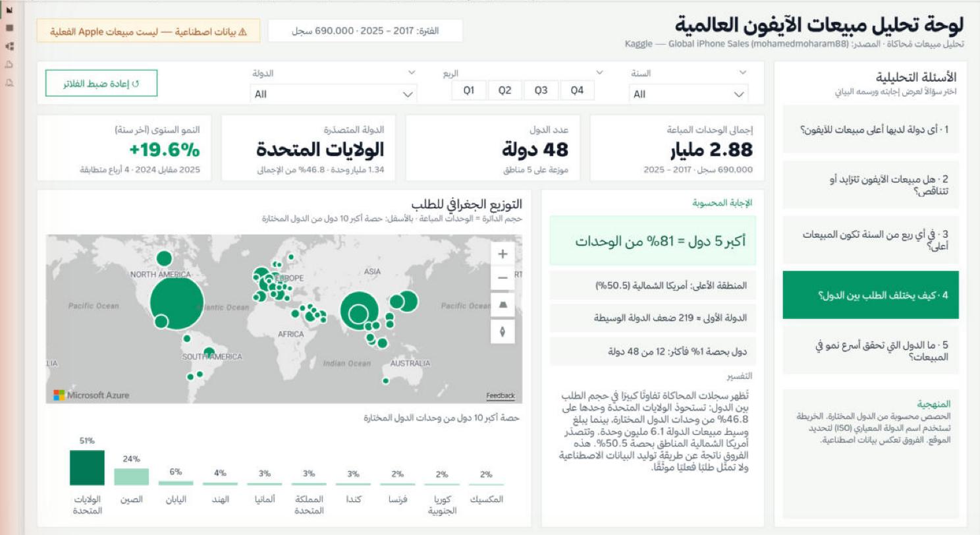Click the كوريا الجنوبية bar label
The image size is (980, 535).
[442, 505]
